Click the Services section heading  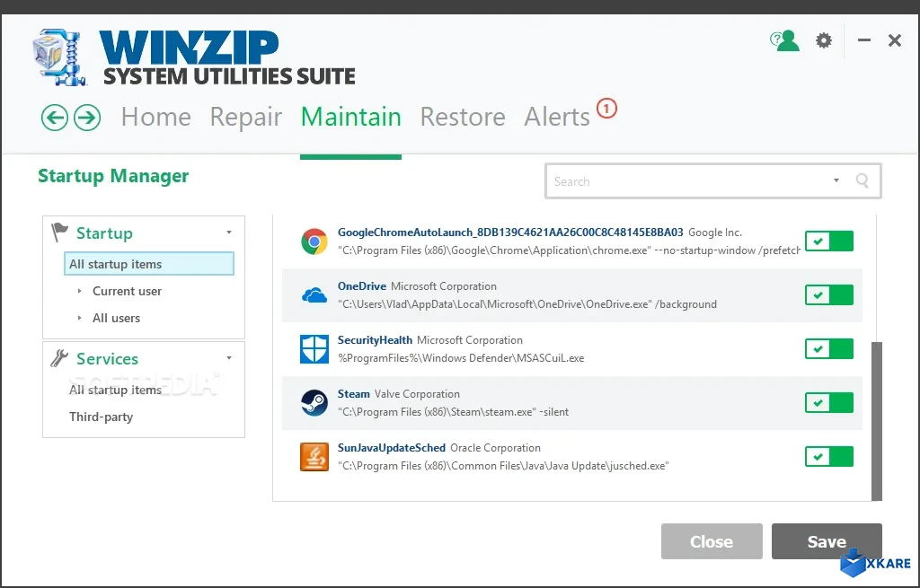108,358
